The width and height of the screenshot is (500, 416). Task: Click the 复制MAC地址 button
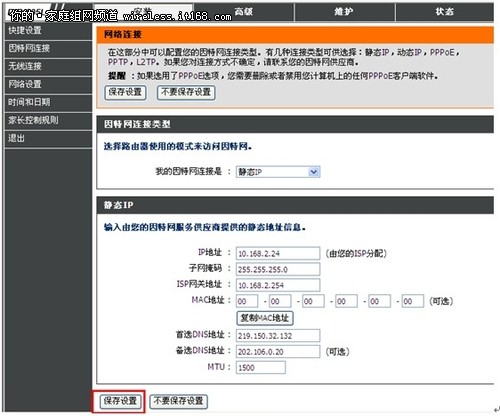click(265, 318)
